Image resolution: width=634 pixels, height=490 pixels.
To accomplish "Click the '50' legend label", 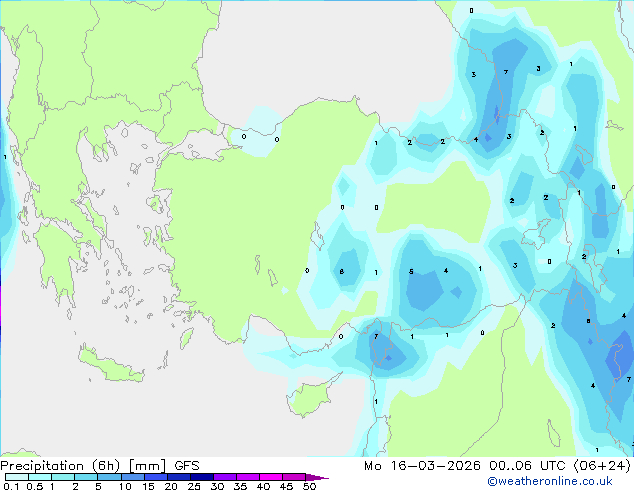I will pos(309,486).
